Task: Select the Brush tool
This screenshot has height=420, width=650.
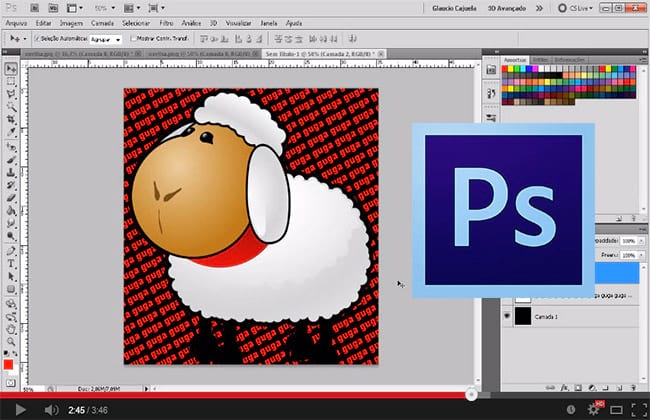Action: (x=11, y=160)
